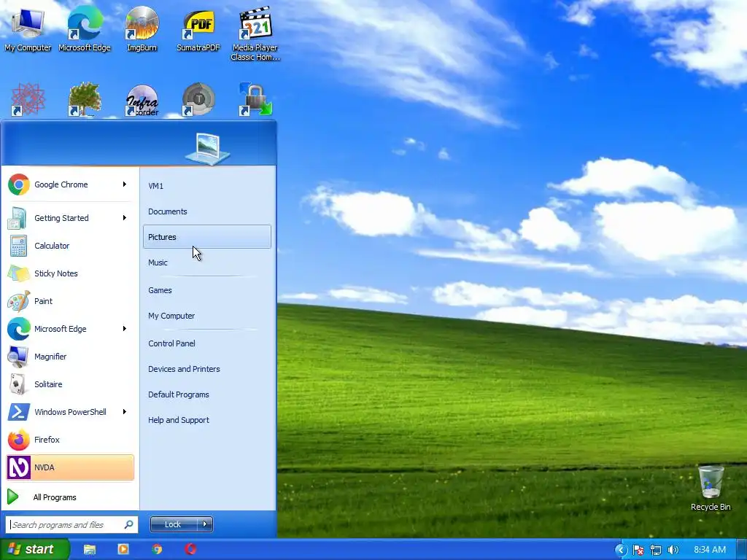Open the media player icon on taskbar
Viewport: 747px width, 560px height.
click(123, 550)
